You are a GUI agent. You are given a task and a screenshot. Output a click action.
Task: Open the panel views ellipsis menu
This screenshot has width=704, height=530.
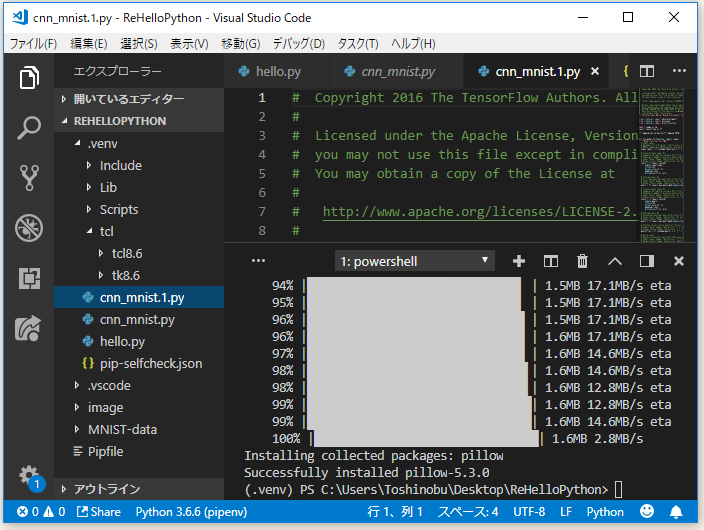coord(258,261)
